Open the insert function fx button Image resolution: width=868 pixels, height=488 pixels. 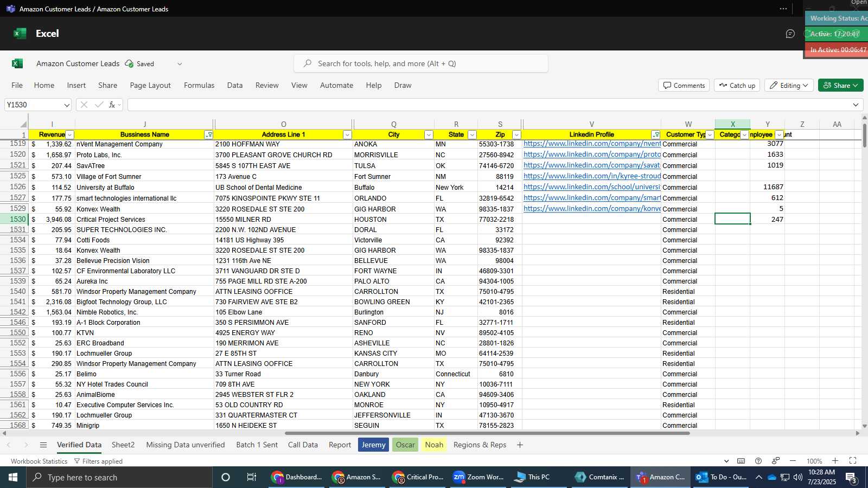(x=112, y=105)
